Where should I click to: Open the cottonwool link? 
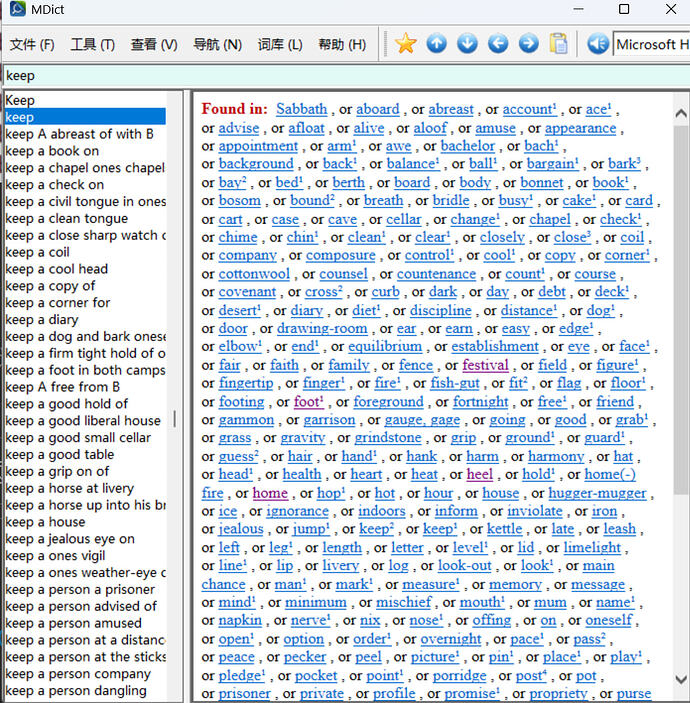[254, 274]
